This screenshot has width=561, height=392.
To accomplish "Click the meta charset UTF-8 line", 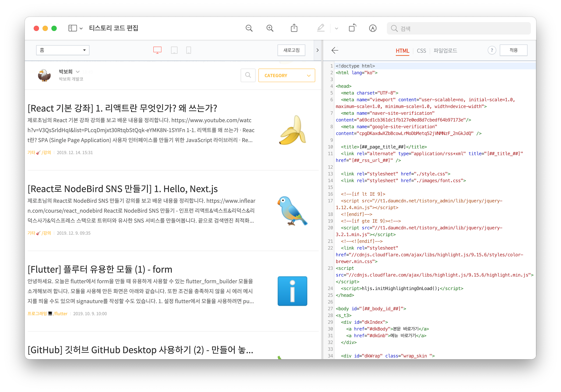I will pyautogui.click(x=369, y=93).
